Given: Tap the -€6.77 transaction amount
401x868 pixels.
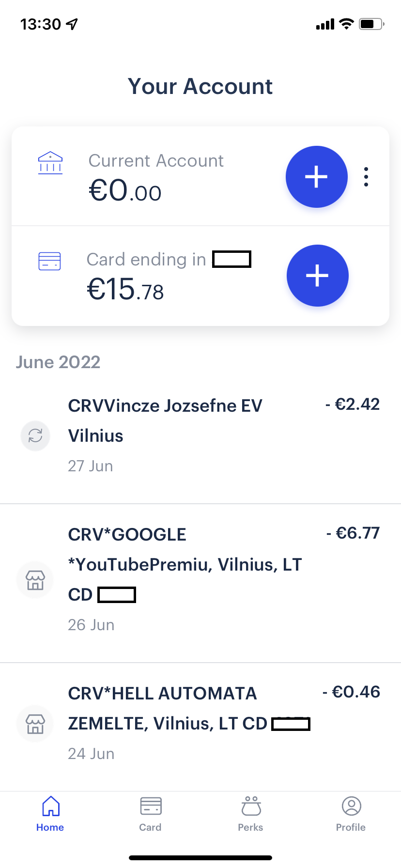Looking at the screenshot, I should [353, 533].
